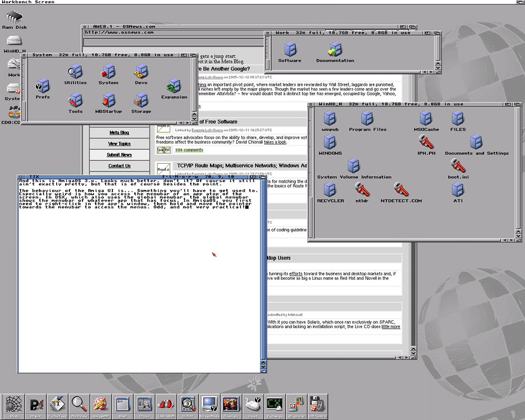525x420 pixels.
Task: Select the Expansion drawer icon
Action: click(x=174, y=89)
